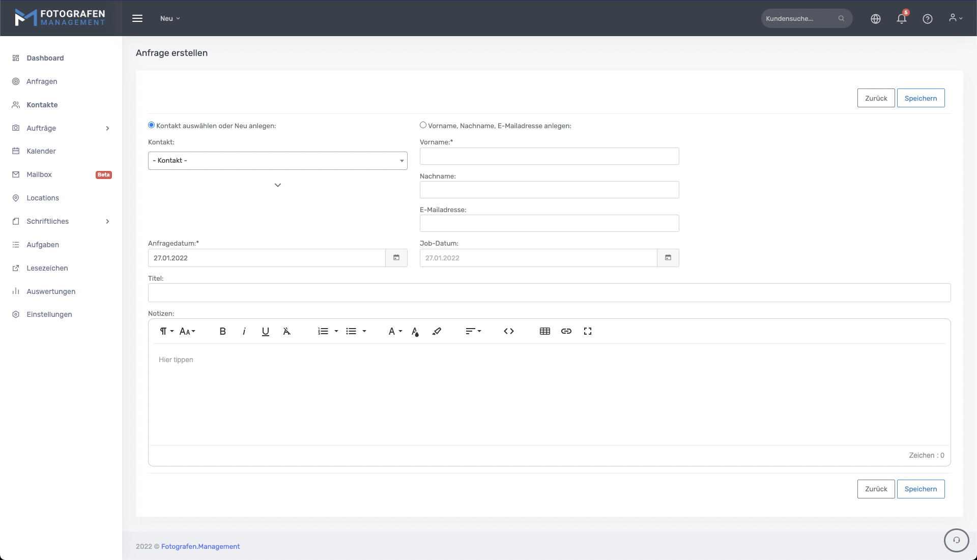Go to Einstellungen in sidebar

point(49,314)
